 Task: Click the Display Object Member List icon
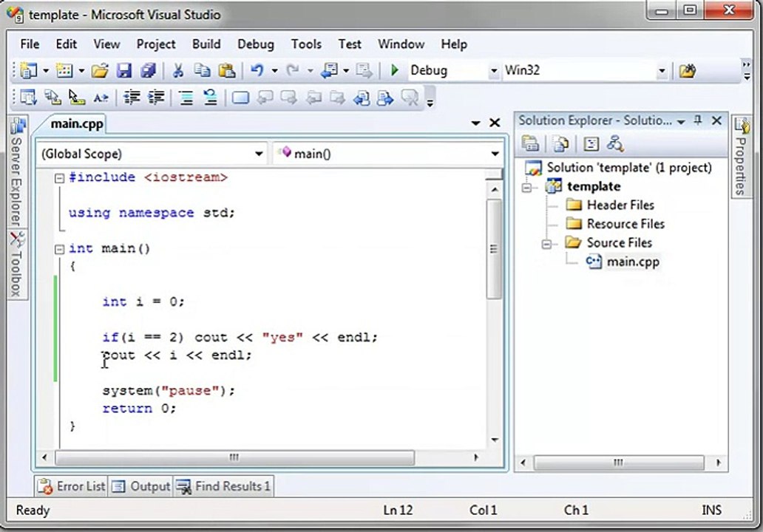click(28, 98)
